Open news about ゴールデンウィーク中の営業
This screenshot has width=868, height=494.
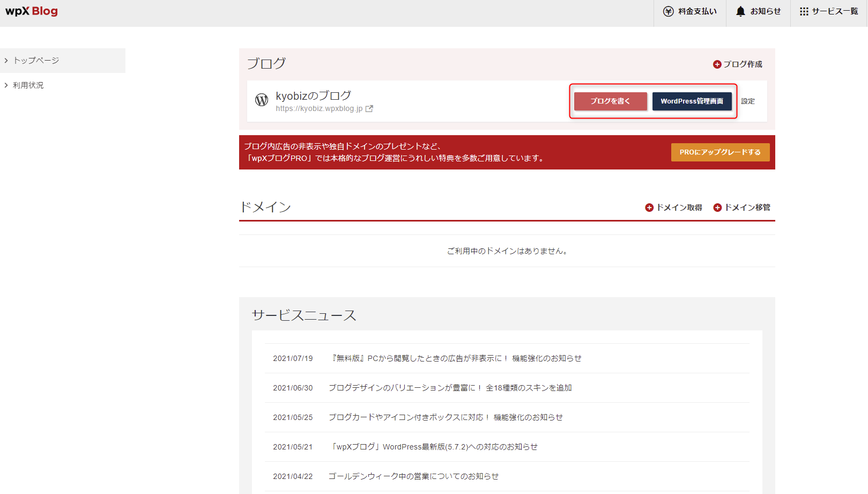coord(413,476)
